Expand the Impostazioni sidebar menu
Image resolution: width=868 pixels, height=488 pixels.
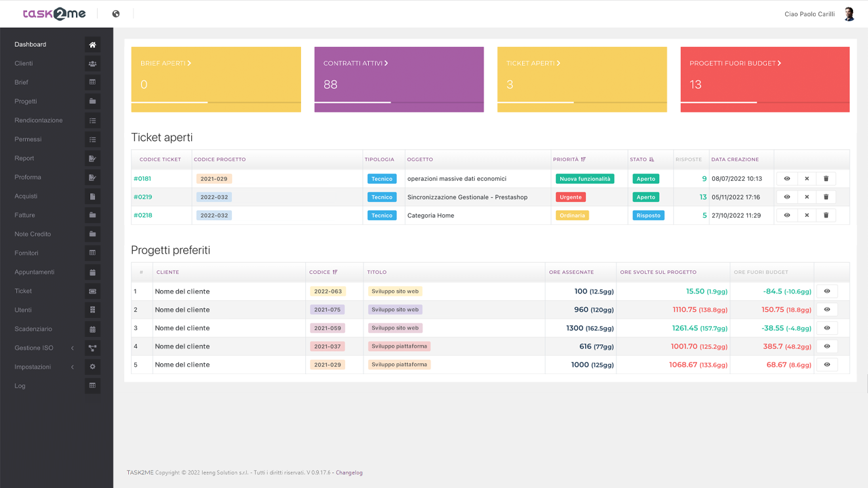(43, 367)
